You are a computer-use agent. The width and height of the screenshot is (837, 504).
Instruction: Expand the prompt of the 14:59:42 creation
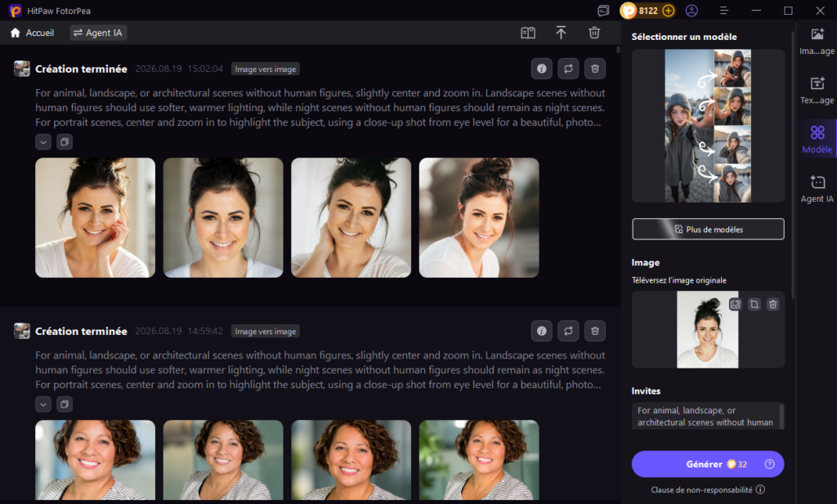pyautogui.click(x=43, y=404)
